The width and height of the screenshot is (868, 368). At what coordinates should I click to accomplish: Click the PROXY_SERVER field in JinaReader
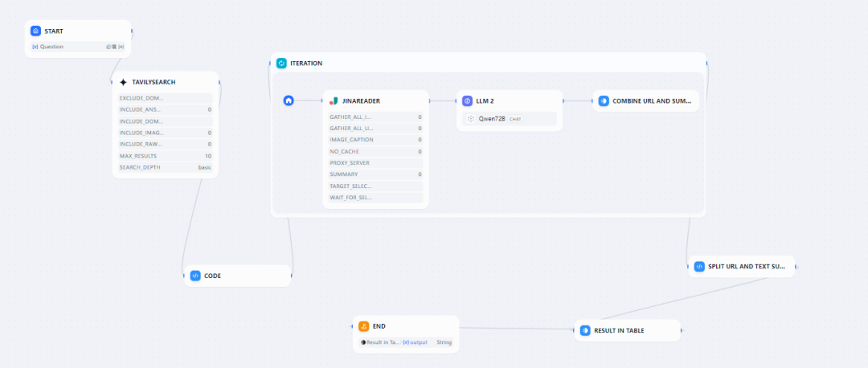(x=376, y=162)
